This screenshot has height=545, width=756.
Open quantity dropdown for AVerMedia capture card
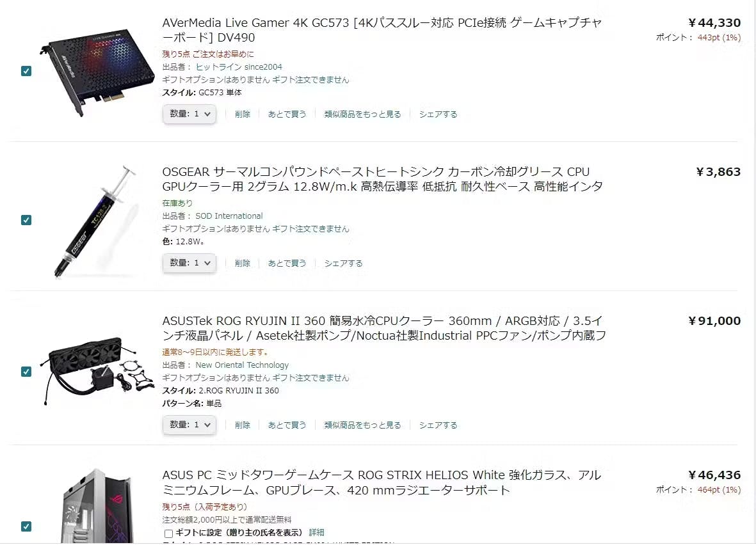click(x=189, y=115)
